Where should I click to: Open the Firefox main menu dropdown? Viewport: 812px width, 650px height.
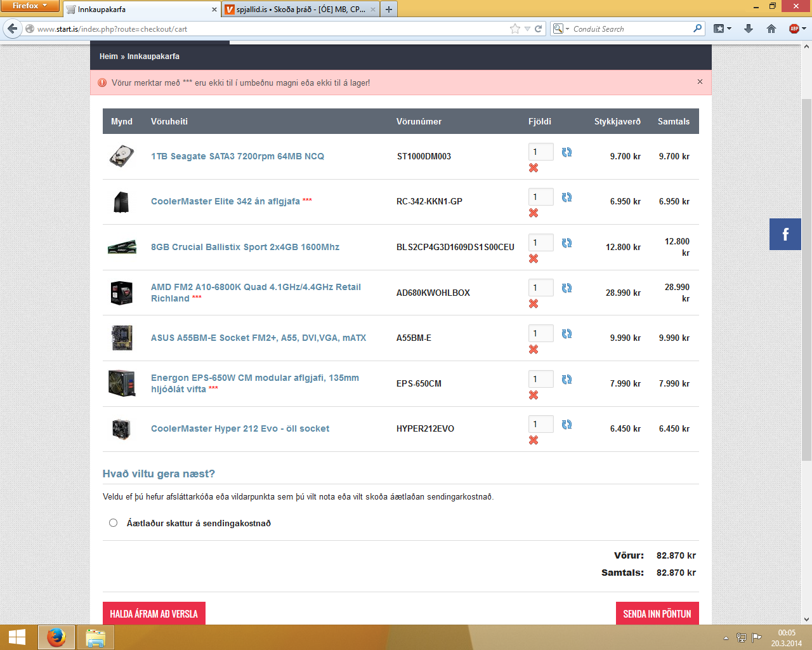click(30, 6)
